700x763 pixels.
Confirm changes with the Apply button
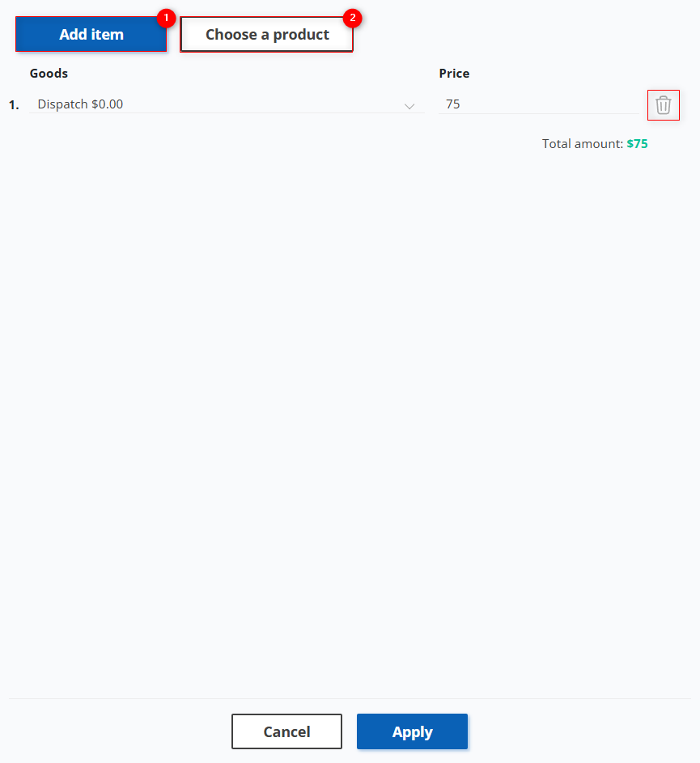click(x=412, y=731)
